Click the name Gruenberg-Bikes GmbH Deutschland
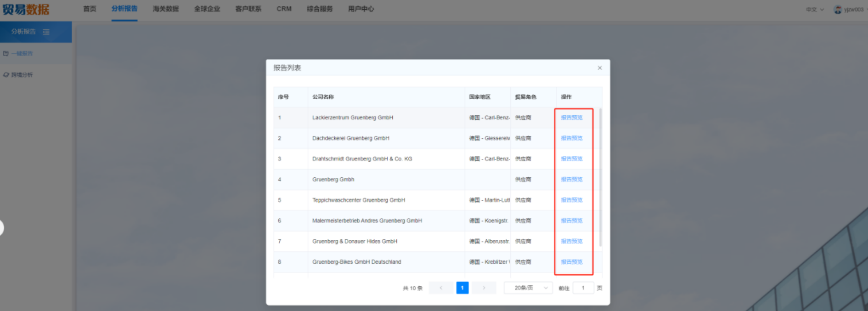 coord(357,262)
